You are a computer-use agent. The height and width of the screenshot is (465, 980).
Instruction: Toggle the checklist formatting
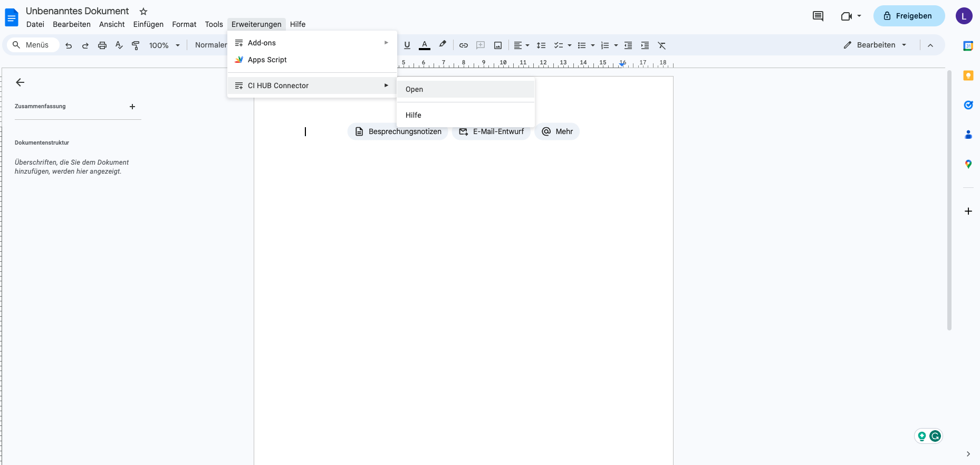coord(559,45)
